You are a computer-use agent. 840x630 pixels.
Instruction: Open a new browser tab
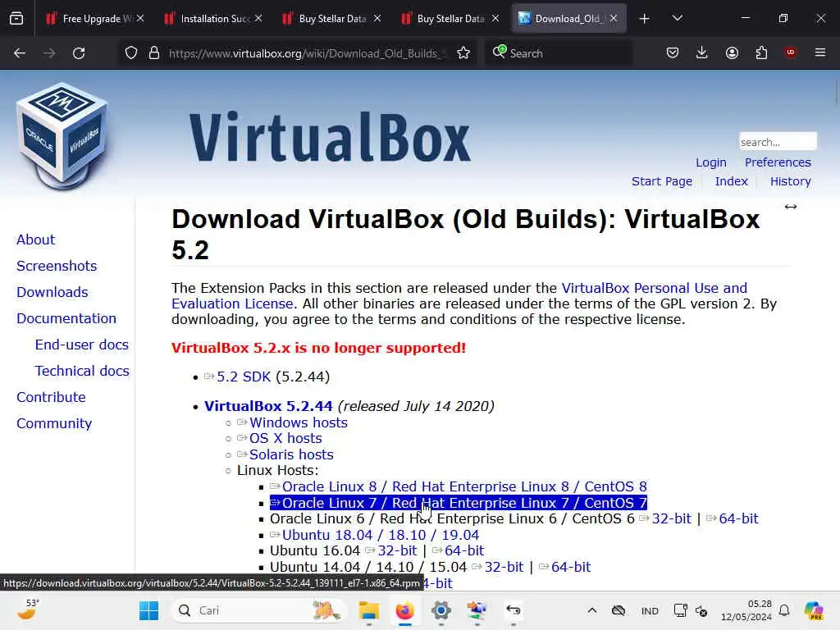(645, 19)
